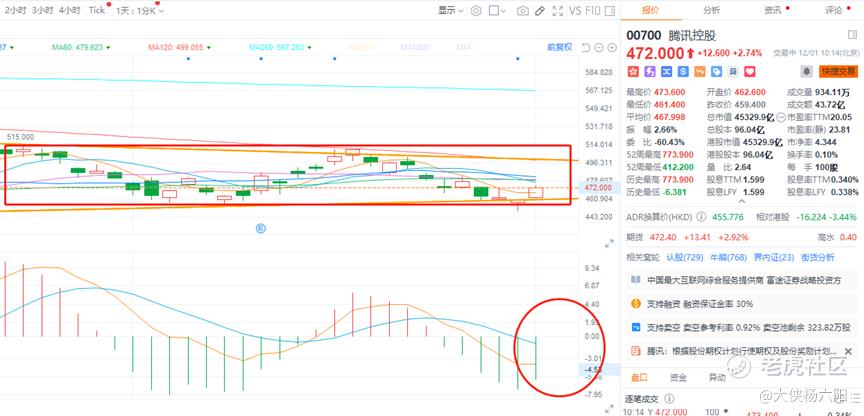
Task: Click the 快捷交易 quick trade button
Action: [x=839, y=71]
